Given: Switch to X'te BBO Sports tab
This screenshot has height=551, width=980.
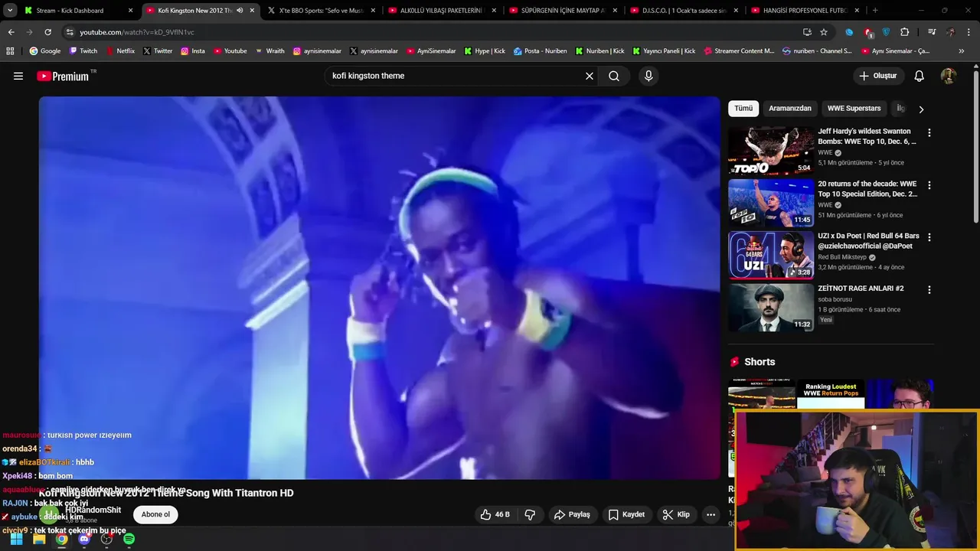Looking at the screenshot, I should coord(322,11).
